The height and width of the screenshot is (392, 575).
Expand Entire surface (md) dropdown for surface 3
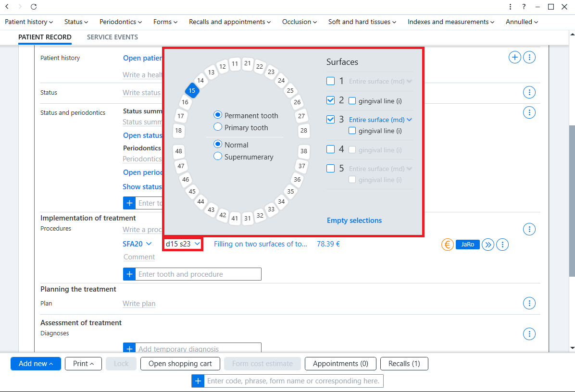[380, 120]
